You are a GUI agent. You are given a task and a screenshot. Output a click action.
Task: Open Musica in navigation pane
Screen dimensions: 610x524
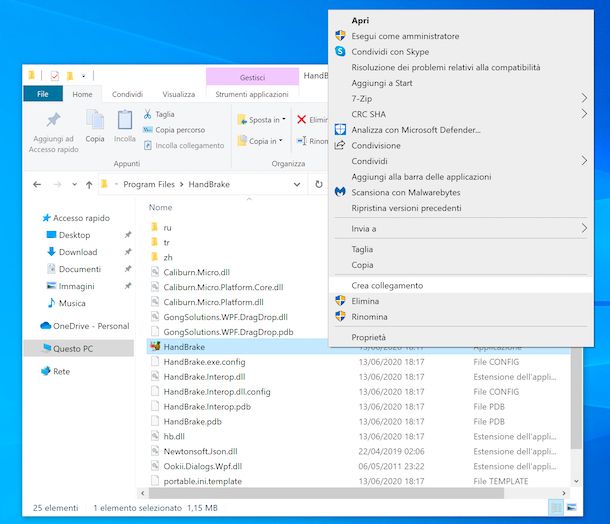click(x=66, y=303)
